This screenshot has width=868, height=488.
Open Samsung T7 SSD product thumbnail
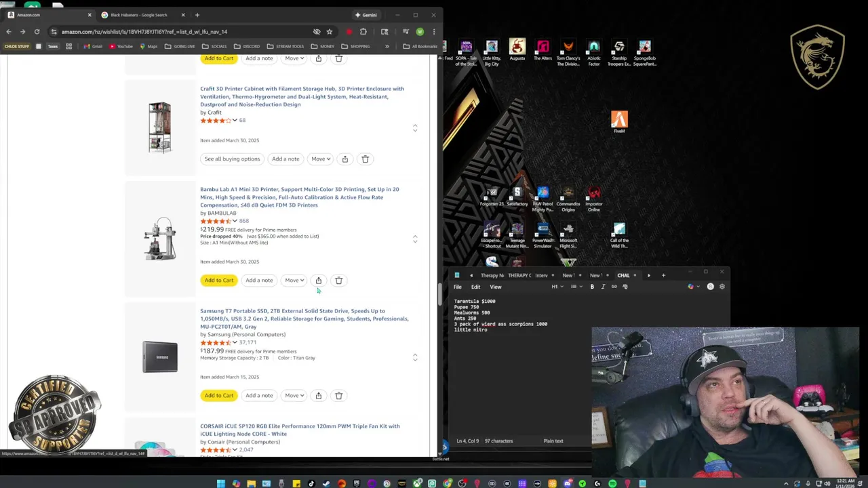pyautogui.click(x=160, y=357)
